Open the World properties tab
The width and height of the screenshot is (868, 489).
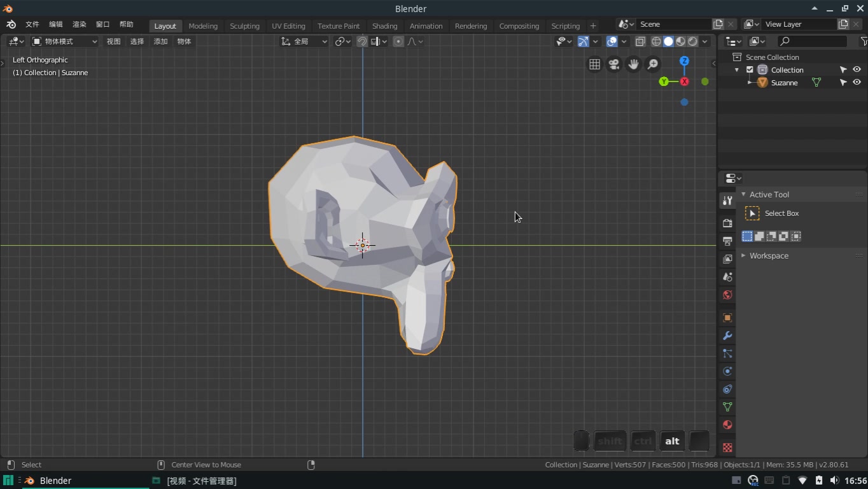(x=727, y=295)
